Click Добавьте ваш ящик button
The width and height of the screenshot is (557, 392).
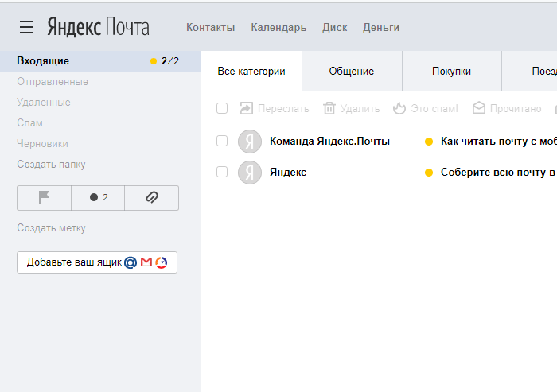pos(97,262)
